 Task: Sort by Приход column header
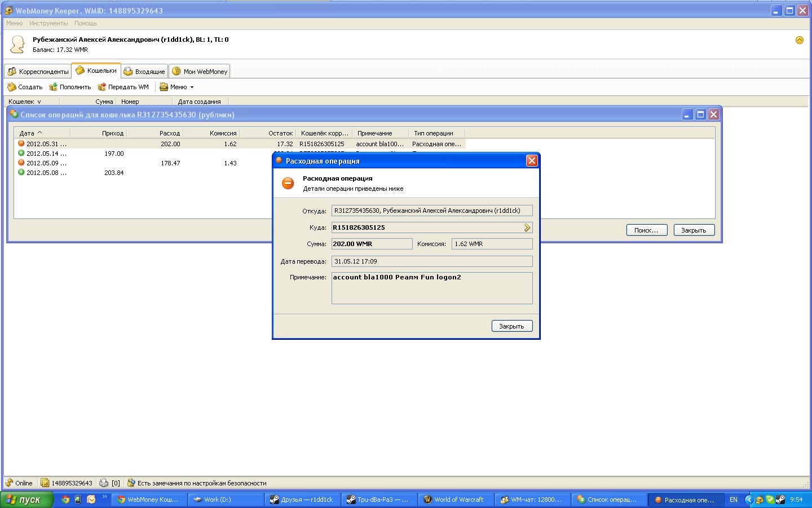coord(98,133)
